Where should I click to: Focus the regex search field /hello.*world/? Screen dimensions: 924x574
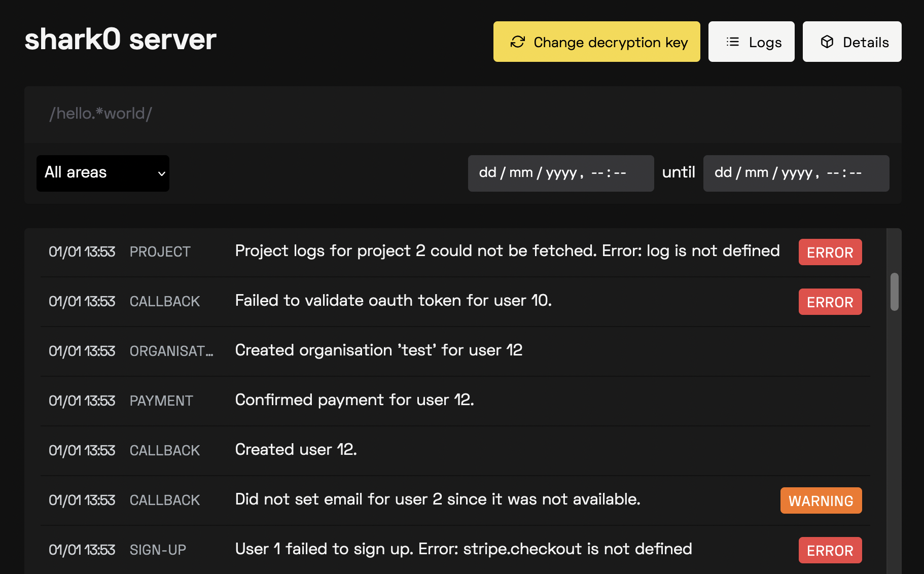coord(463,114)
